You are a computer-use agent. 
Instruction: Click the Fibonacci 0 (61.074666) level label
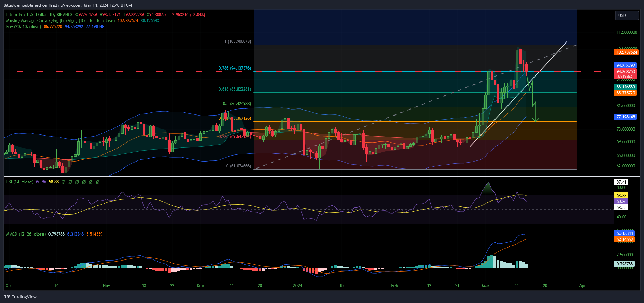pyautogui.click(x=239, y=166)
